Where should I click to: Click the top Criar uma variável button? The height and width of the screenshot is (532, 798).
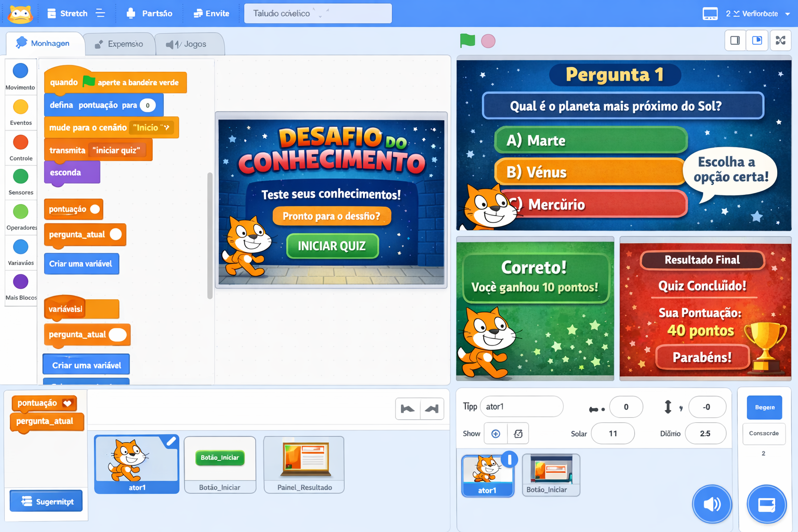point(81,264)
